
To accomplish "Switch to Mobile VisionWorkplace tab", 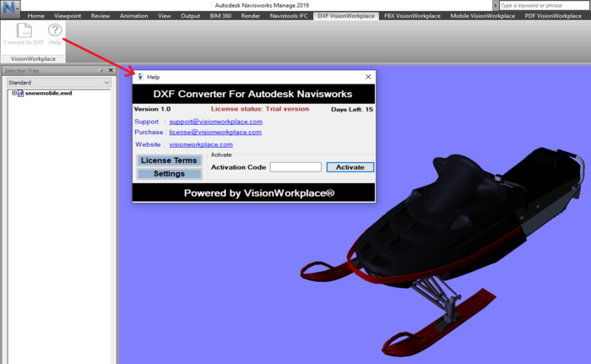I will [482, 16].
